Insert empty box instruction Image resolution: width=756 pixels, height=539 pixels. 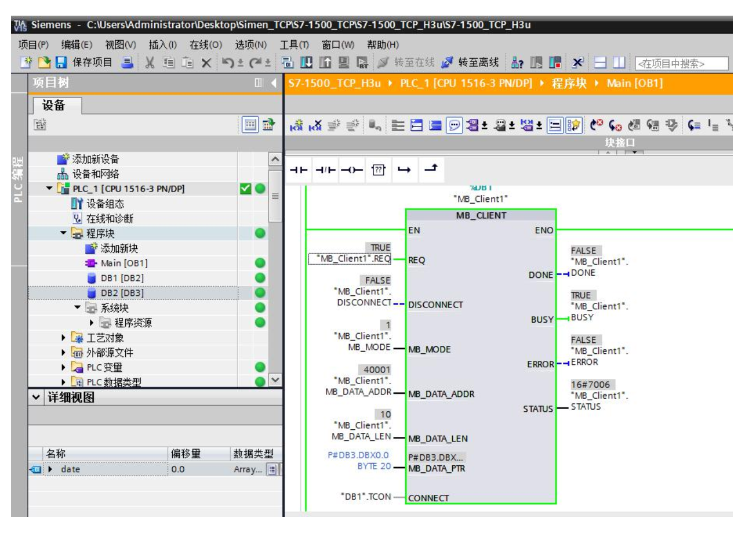point(378,169)
